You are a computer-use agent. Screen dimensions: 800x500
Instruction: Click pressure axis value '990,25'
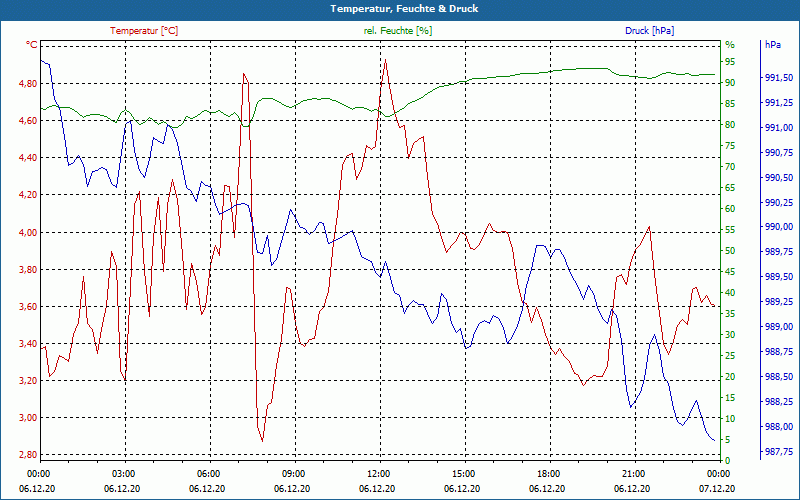pos(779,203)
